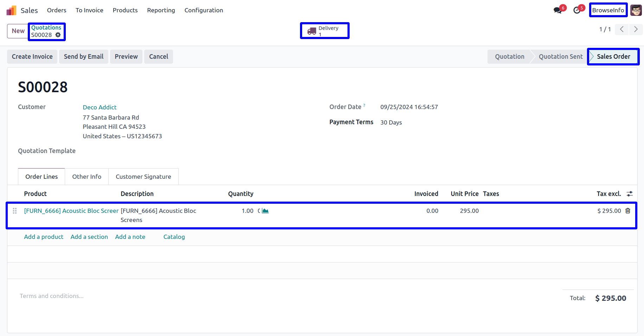Image resolution: width=644 pixels, height=336 pixels.
Task: Open the activities clock icon
Action: coord(577,10)
